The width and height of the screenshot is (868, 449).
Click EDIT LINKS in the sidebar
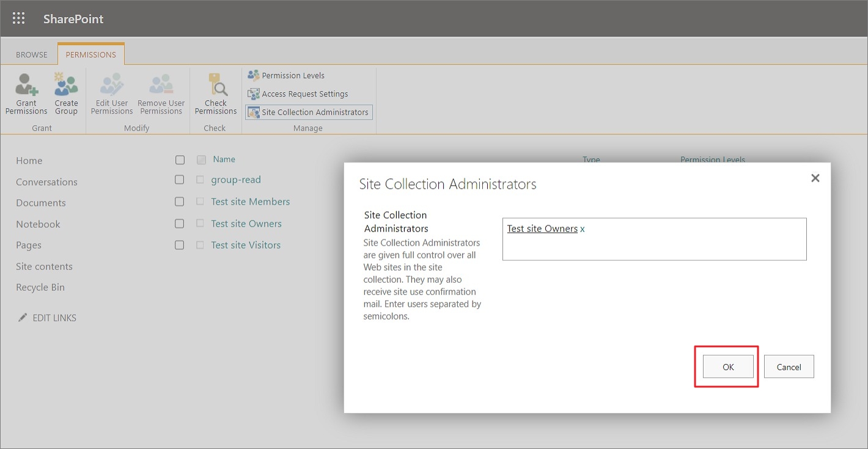tap(54, 317)
